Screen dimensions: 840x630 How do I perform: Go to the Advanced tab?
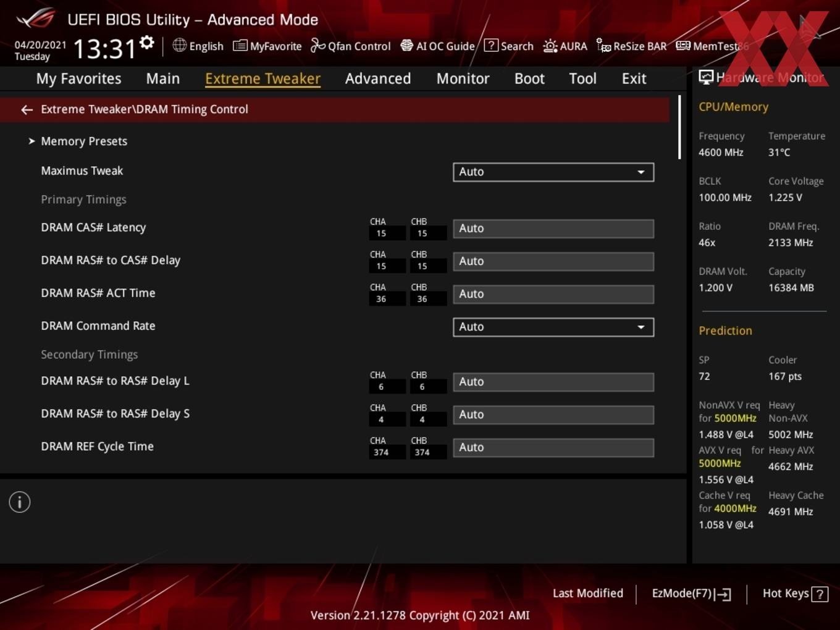(378, 78)
